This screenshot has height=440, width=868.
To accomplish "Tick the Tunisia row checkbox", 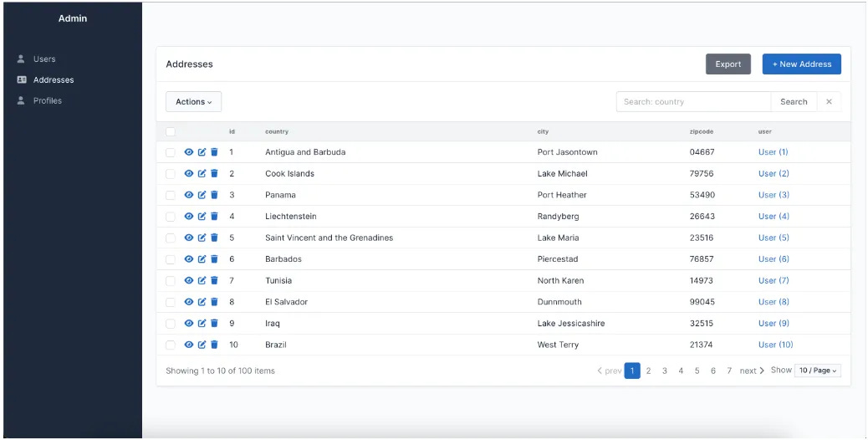I will pyautogui.click(x=171, y=280).
